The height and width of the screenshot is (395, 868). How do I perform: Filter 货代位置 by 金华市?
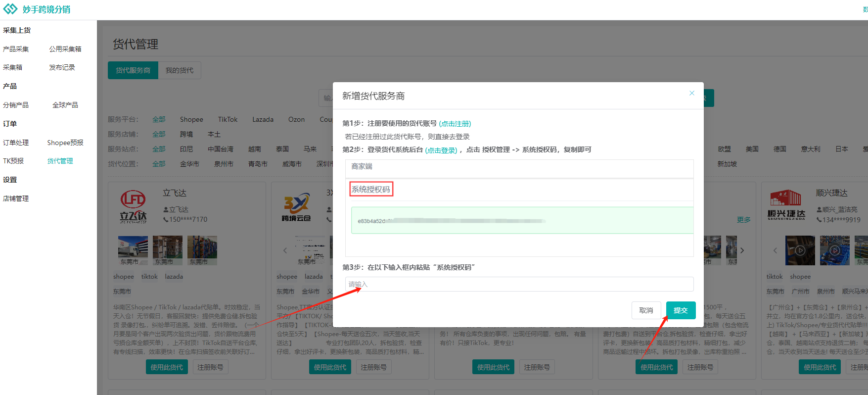click(189, 164)
